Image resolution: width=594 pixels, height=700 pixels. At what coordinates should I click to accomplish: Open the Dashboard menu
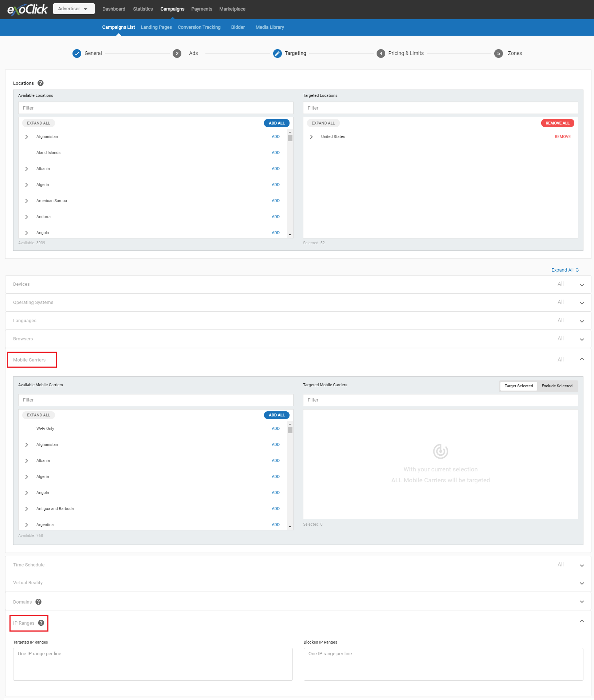[114, 9]
